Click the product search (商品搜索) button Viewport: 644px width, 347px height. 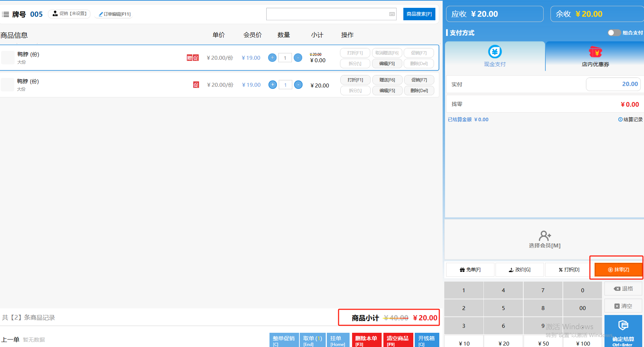click(x=419, y=14)
